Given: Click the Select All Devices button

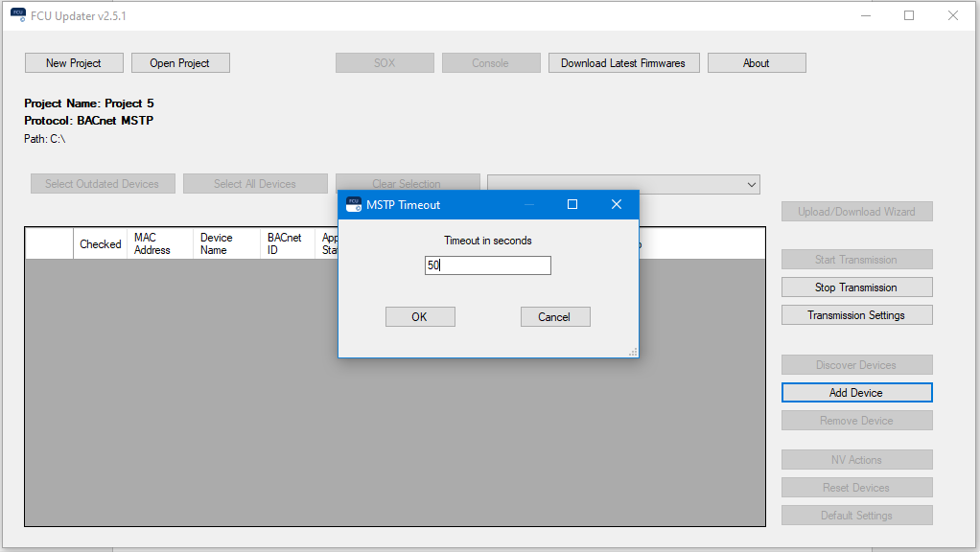Looking at the screenshot, I should [255, 183].
